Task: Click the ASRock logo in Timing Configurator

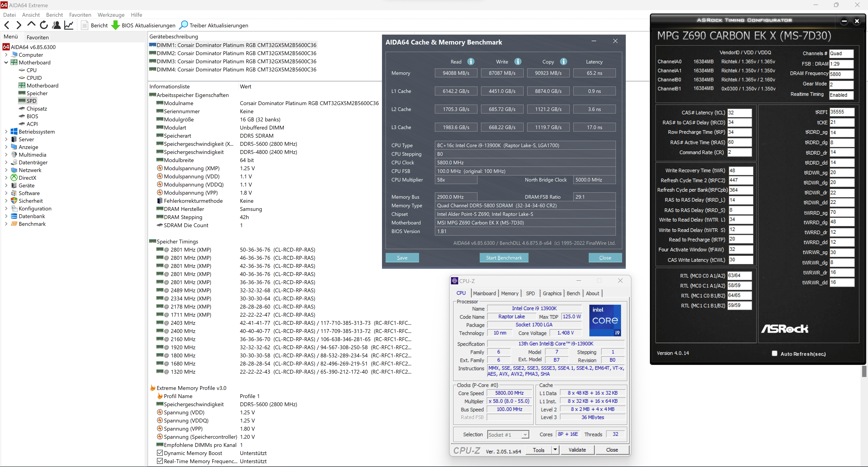Action: [x=785, y=329]
